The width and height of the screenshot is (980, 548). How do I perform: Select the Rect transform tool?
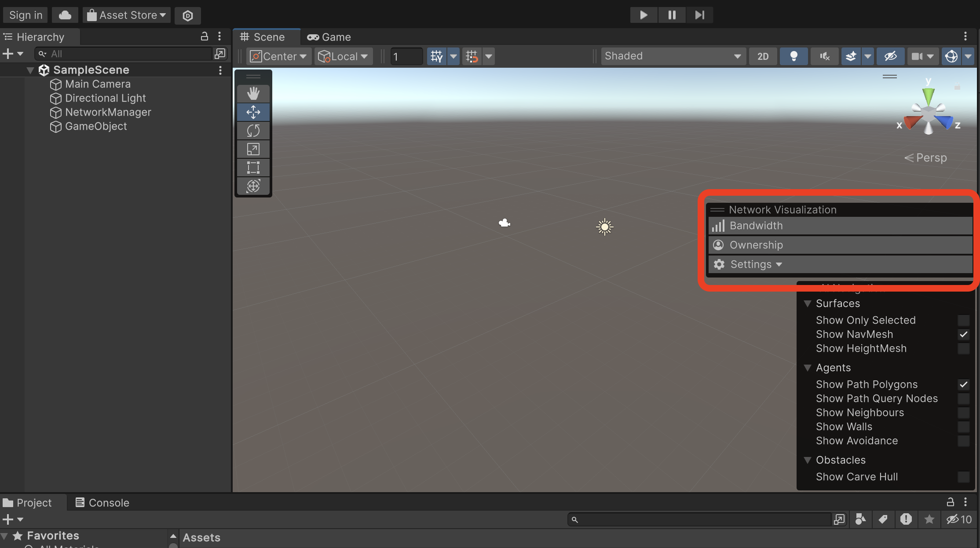click(253, 168)
